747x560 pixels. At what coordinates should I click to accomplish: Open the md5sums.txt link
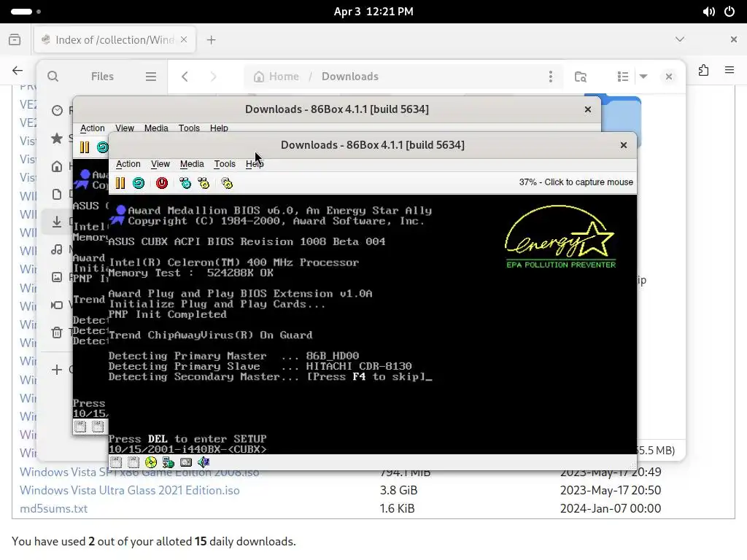click(53, 508)
